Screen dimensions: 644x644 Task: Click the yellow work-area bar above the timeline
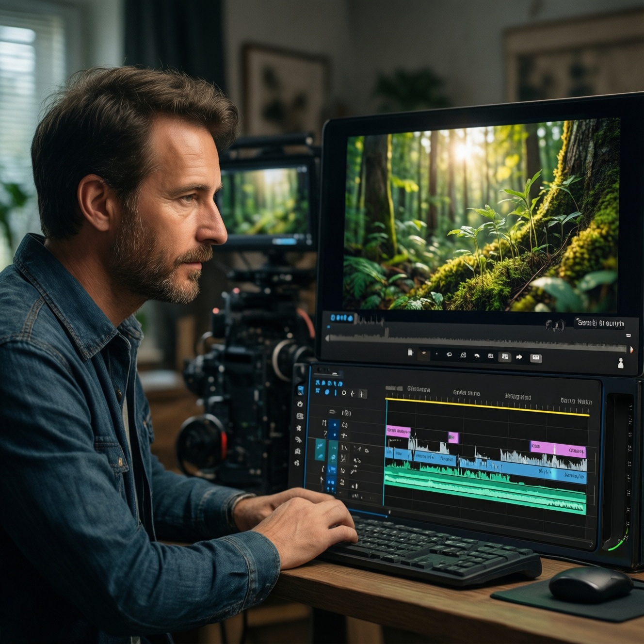tap(487, 407)
